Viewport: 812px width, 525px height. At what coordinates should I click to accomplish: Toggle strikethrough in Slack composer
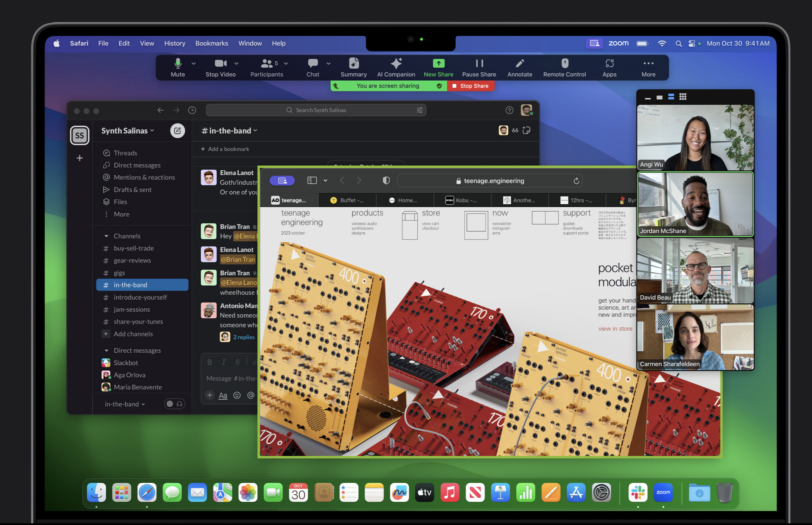coord(238,362)
